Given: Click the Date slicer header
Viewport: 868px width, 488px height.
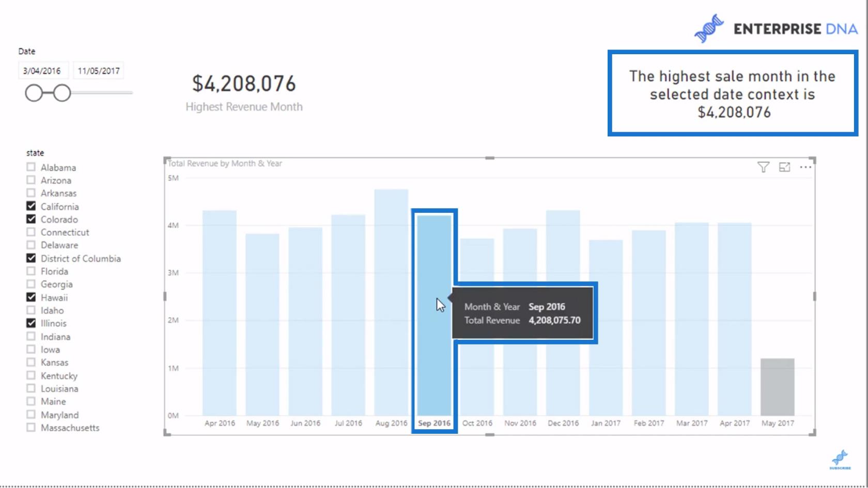Looking at the screenshot, I should coord(27,51).
